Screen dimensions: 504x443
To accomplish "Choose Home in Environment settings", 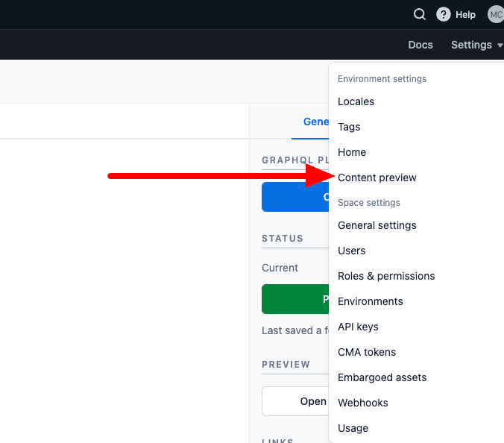I will pyautogui.click(x=352, y=152).
